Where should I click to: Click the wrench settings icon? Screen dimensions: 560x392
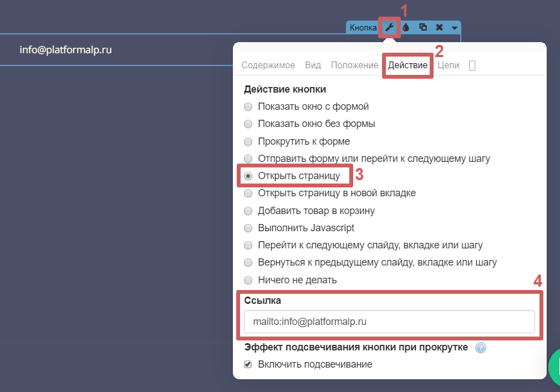coord(390,27)
